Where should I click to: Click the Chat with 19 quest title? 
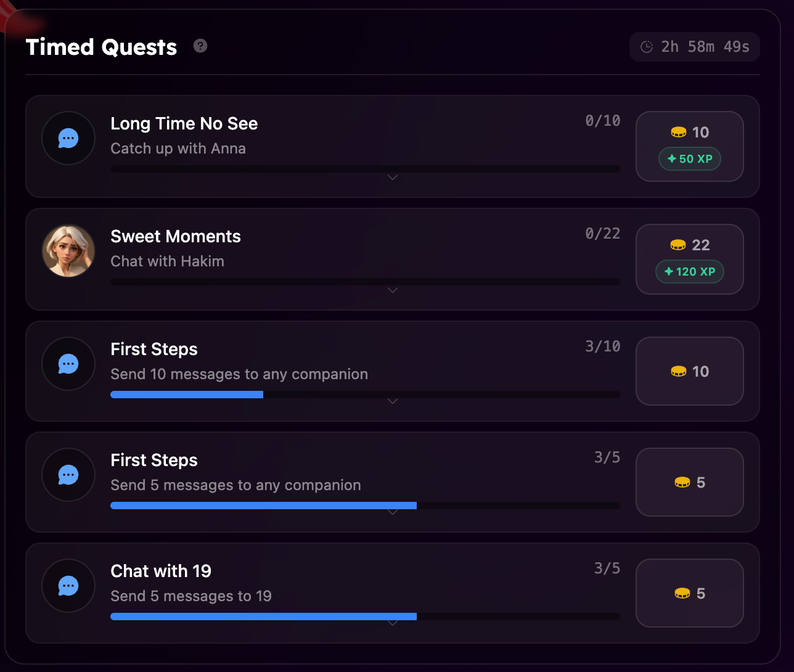pos(161,572)
